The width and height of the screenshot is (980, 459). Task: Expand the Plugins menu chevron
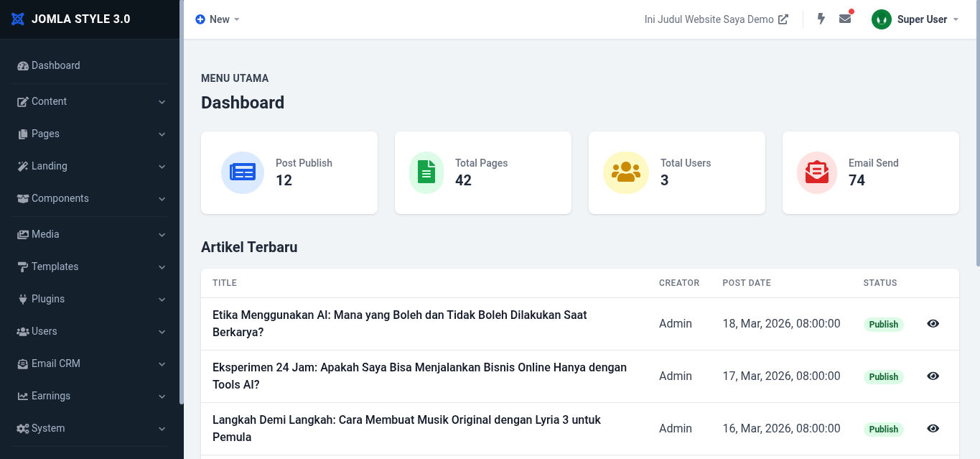click(162, 300)
